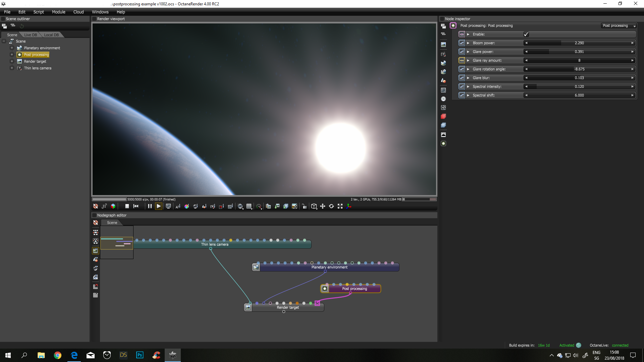This screenshot has height=362, width=644.
Task: Click the Render target node icon
Action: (248, 307)
